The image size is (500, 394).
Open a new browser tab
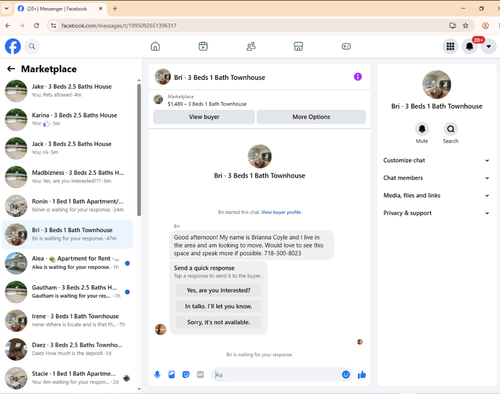click(115, 9)
